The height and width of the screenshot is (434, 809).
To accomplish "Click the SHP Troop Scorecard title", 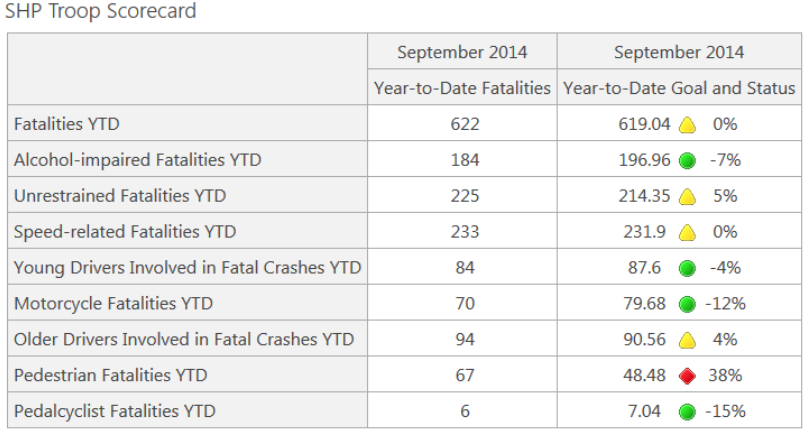I will pyautogui.click(x=101, y=12).
